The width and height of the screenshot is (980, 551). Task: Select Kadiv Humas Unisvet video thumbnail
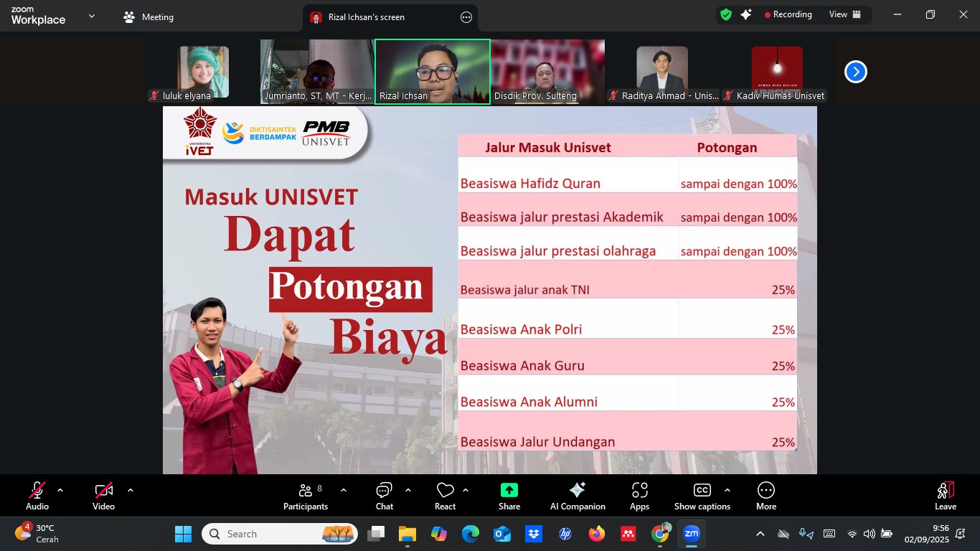777,72
